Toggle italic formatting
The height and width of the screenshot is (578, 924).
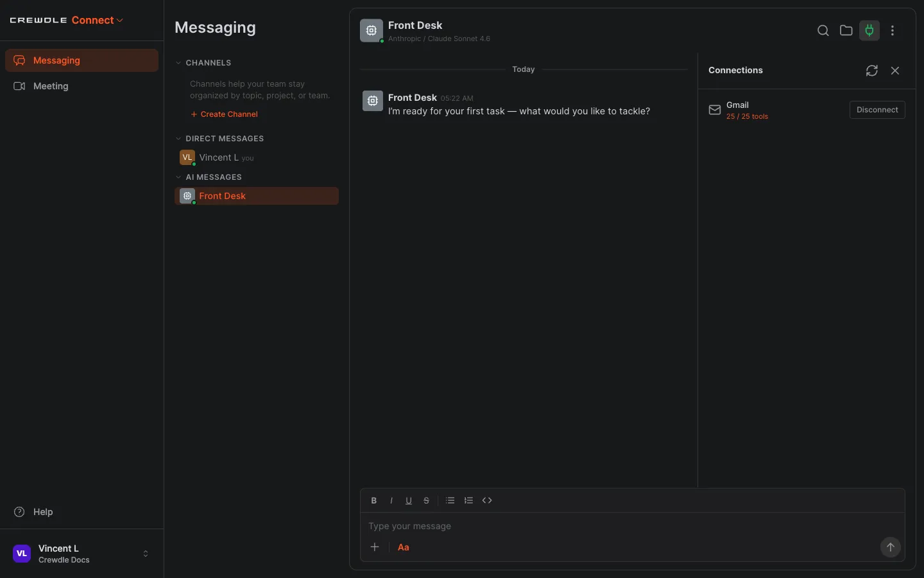tap(391, 500)
